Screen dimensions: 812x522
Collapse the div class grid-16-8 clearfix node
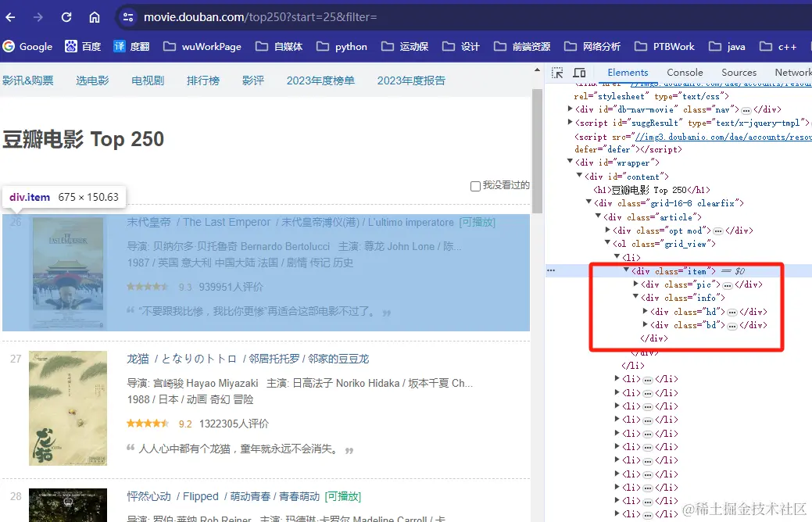click(588, 203)
